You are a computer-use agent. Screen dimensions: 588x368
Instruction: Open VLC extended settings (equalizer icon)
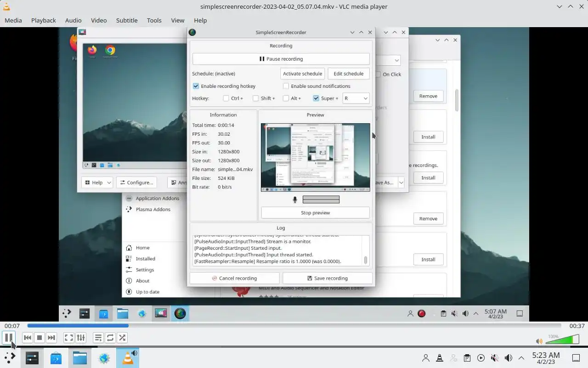81,338
